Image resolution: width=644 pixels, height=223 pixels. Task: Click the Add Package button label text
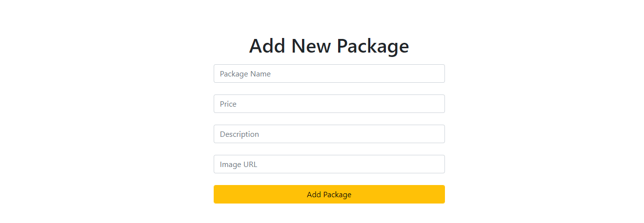tap(329, 194)
